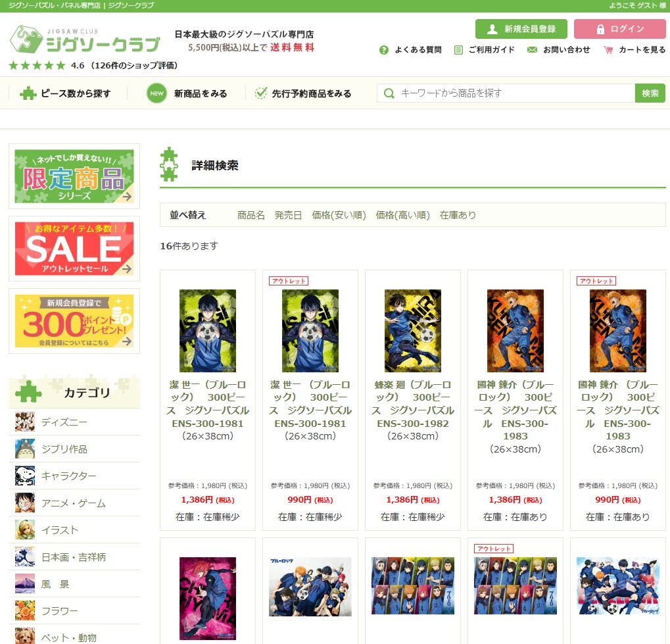Open the 限定商品 シリーズ banner

point(74,176)
